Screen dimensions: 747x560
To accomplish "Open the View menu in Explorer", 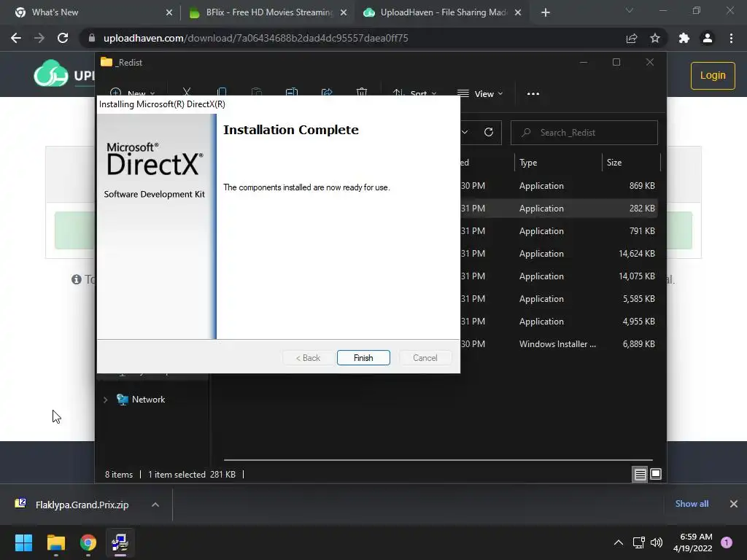I will 480,94.
